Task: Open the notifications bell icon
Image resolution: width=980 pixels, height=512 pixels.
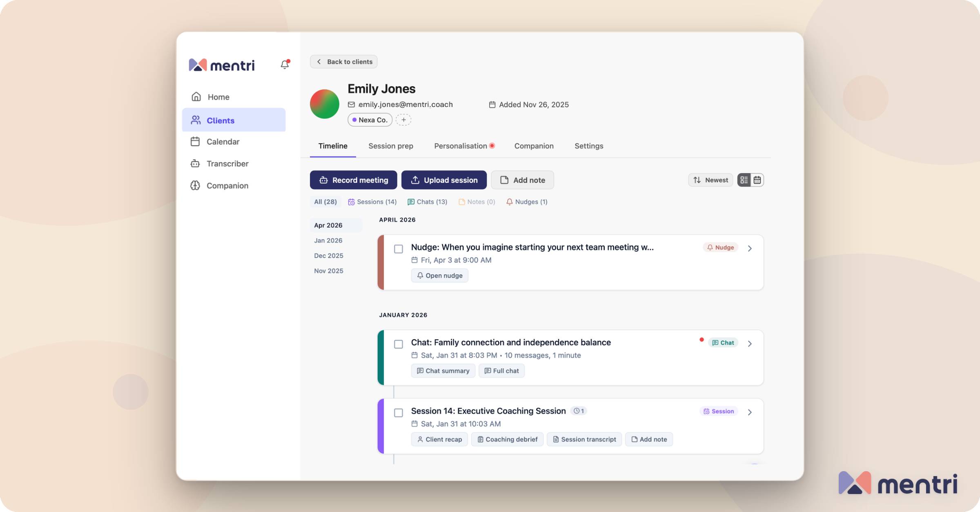Action: coord(285,65)
